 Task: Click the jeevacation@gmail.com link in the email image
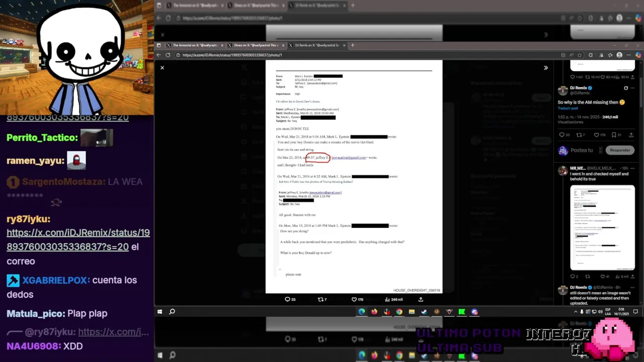click(x=349, y=157)
